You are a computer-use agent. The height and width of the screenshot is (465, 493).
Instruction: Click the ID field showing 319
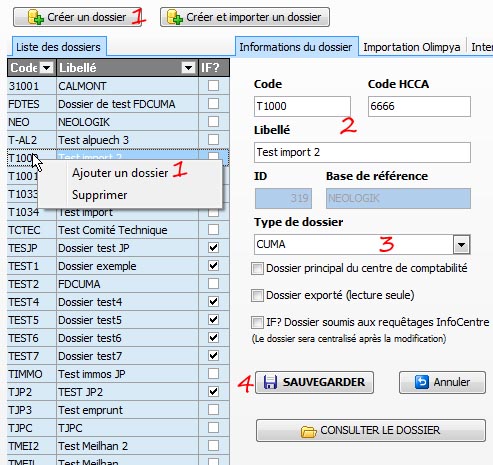pos(283,198)
